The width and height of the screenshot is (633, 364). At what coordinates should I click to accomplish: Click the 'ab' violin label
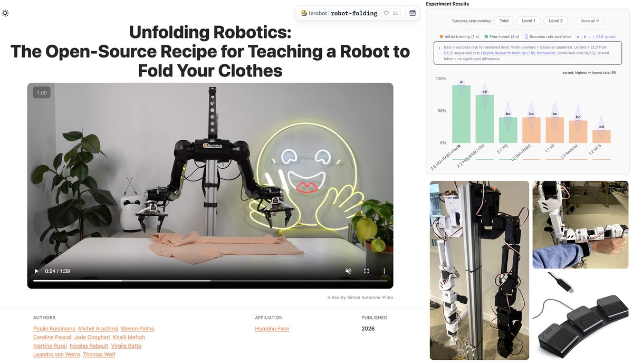tap(485, 92)
